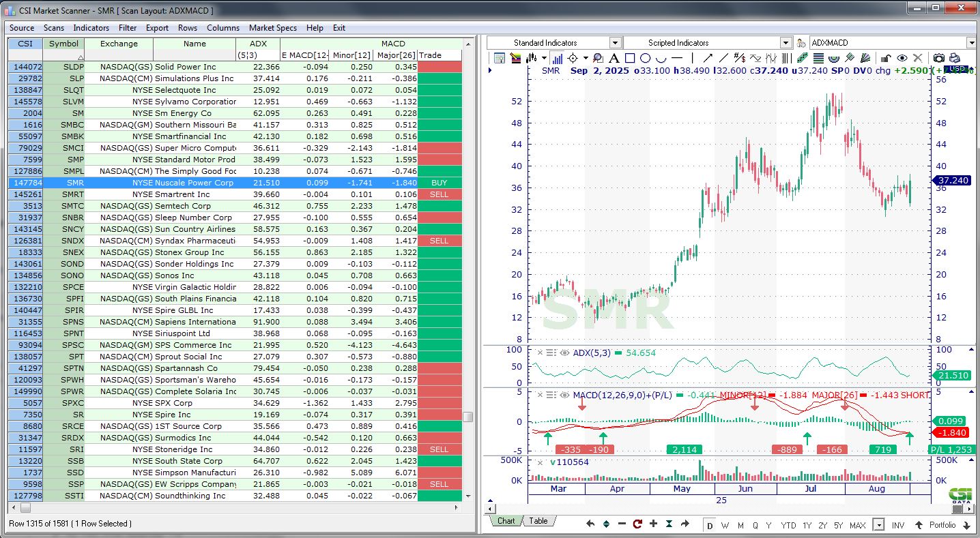Zoom in with the plus icon

click(653, 524)
